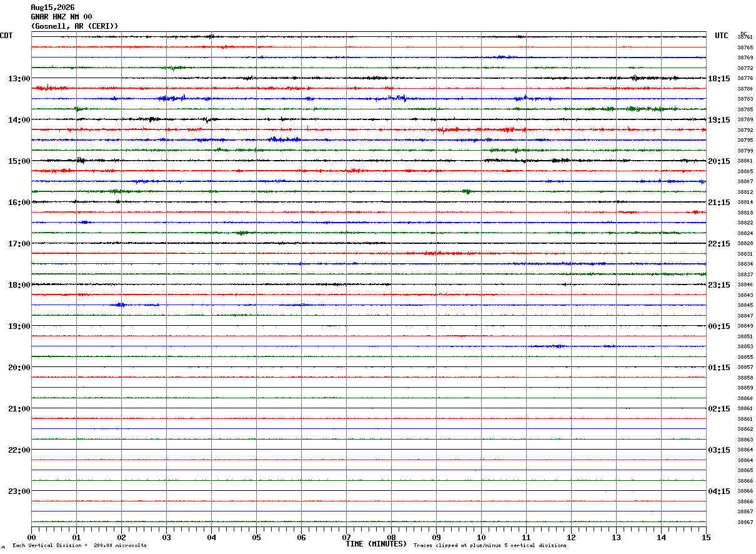The image size is (756, 554).
Task: Click the Aug15,2026 date header
Action: point(52,8)
